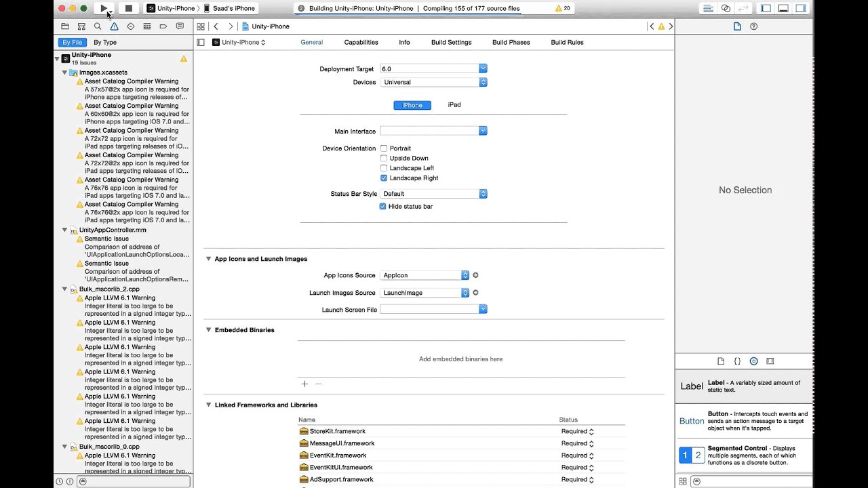Image resolution: width=868 pixels, height=488 pixels.
Task: Go back in editor history
Action: pyautogui.click(x=216, y=26)
